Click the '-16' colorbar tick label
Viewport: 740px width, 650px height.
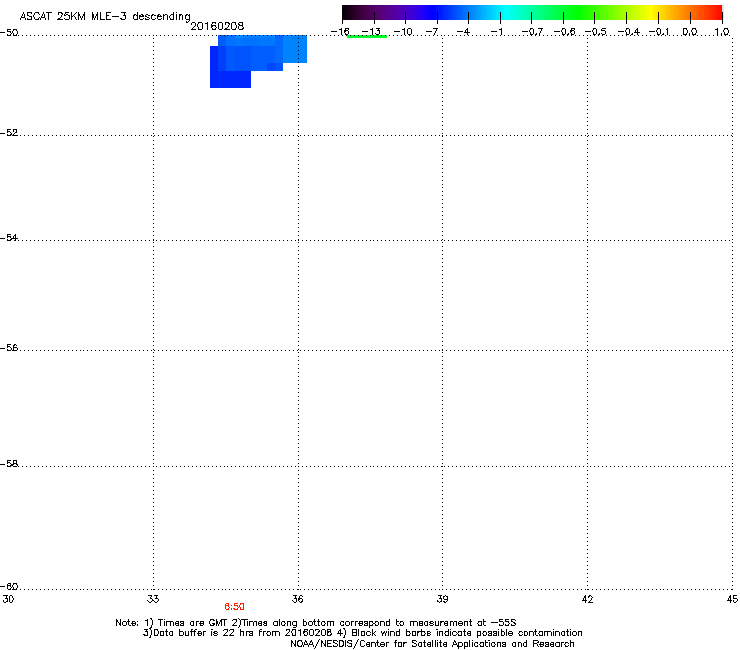(x=340, y=32)
